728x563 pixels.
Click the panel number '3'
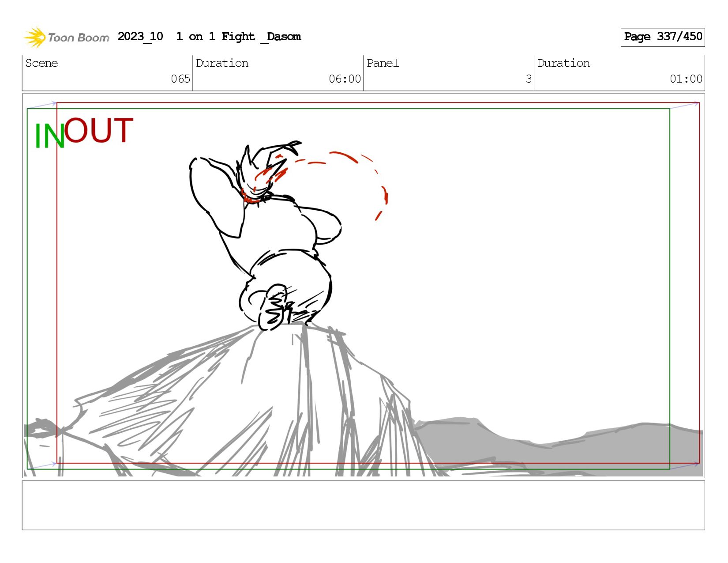click(x=529, y=79)
